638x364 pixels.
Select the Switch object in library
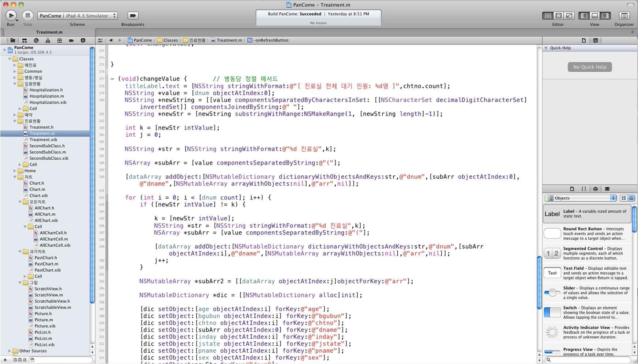pos(587,312)
